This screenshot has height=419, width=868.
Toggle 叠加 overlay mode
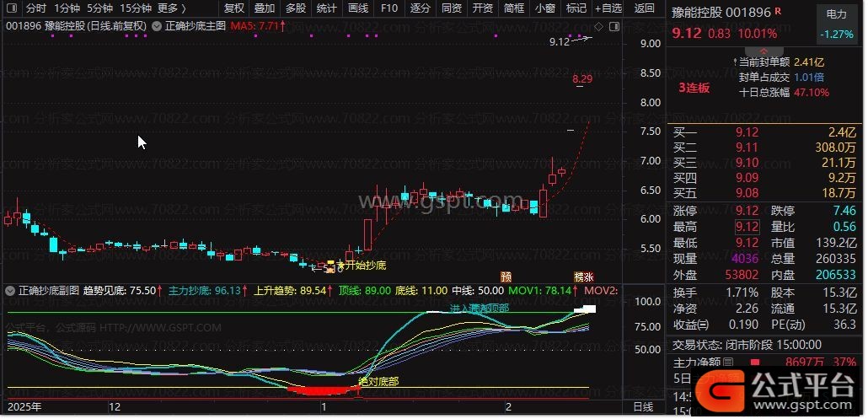click(x=264, y=8)
